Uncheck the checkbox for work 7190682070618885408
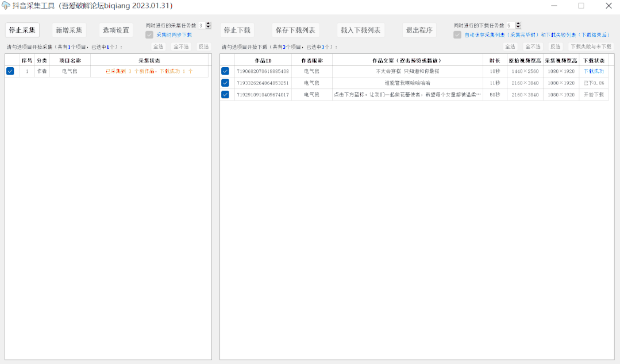This screenshot has height=364, width=620. click(x=225, y=71)
